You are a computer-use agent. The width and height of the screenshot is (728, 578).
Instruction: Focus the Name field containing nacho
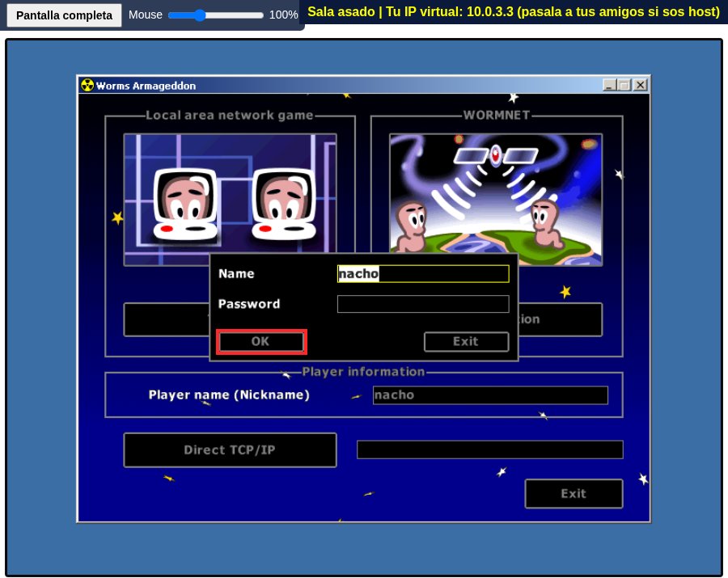click(x=423, y=274)
